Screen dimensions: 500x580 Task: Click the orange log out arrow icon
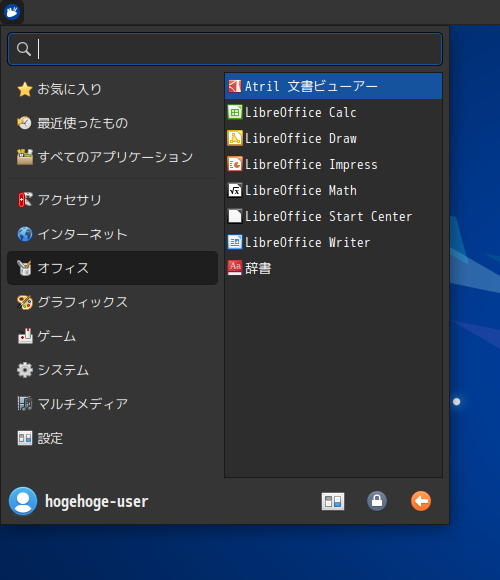click(x=421, y=501)
